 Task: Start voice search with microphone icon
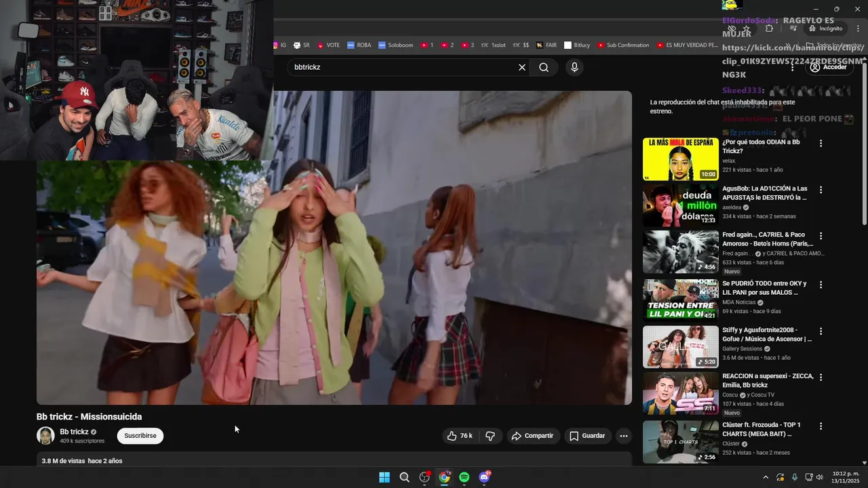coord(574,67)
